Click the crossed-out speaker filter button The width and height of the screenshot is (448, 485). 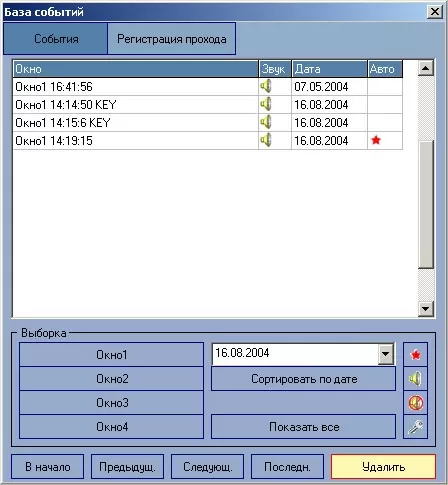415,403
